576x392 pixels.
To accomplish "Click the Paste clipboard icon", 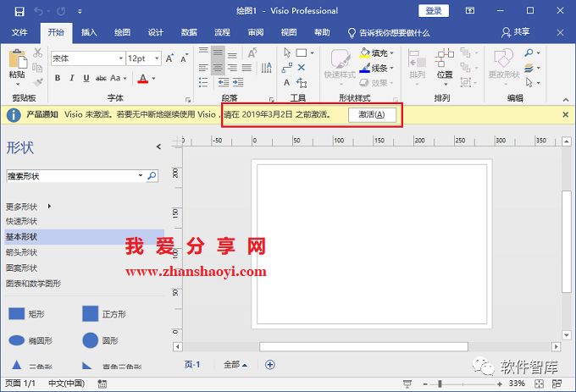I will click(17, 59).
